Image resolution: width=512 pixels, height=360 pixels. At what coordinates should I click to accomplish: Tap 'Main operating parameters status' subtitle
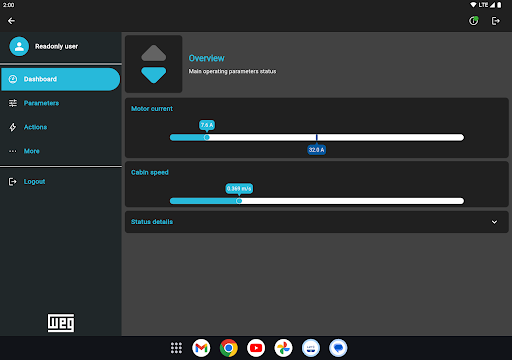click(x=232, y=71)
